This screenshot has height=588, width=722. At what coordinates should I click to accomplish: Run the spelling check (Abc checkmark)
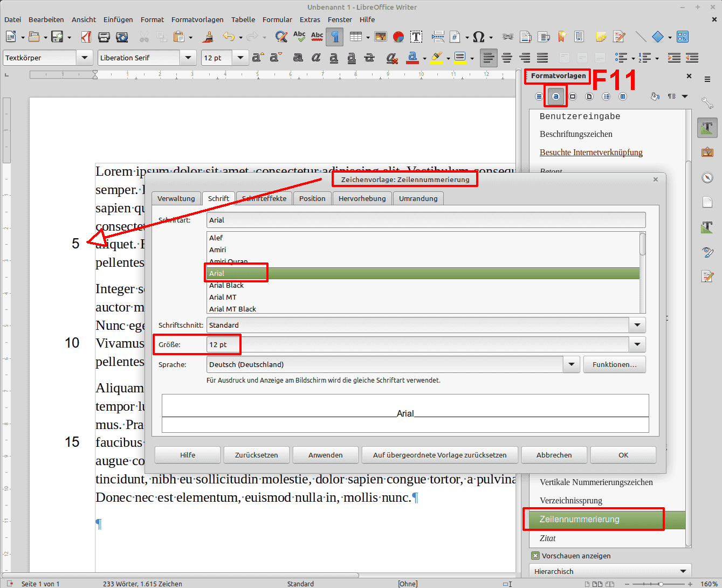click(x=299, y=37)
